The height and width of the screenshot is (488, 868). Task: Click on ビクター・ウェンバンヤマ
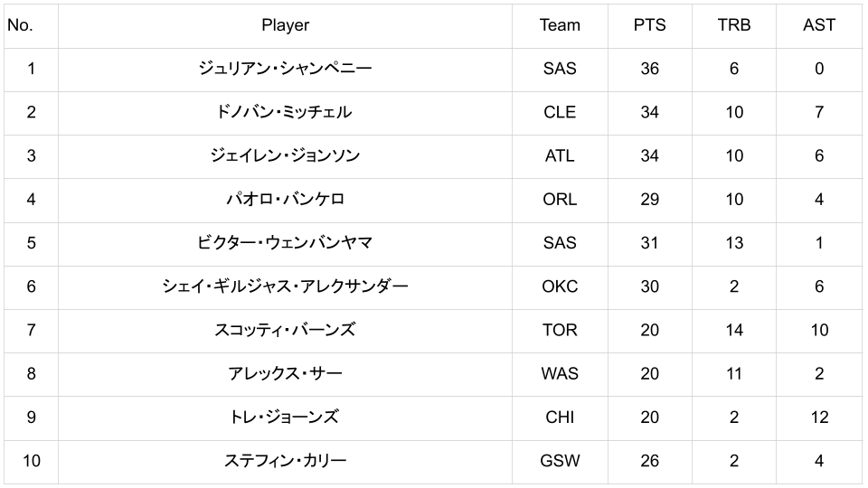tap(285, 243)
